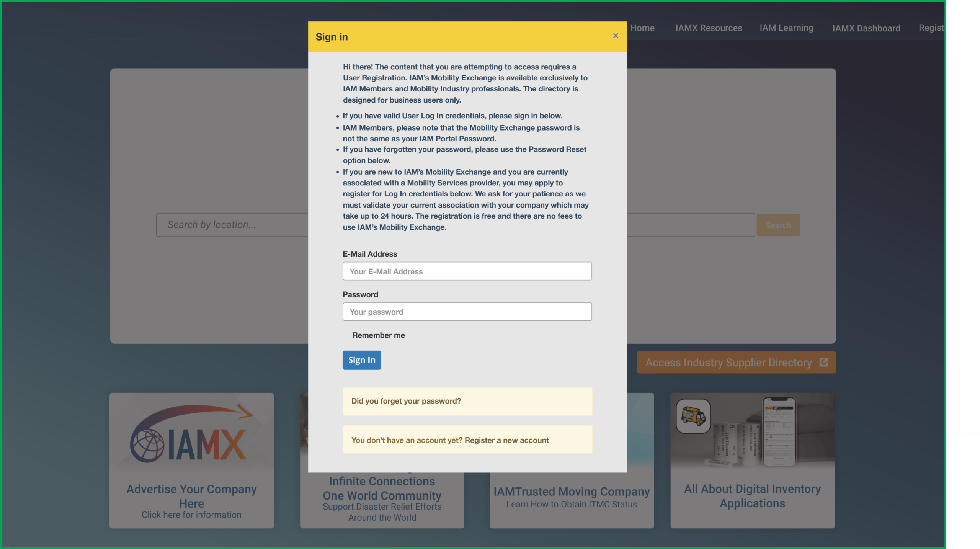Click the external link icon on Supplier Directory
This screenshot has height=549, width=980.
(823, 362)
